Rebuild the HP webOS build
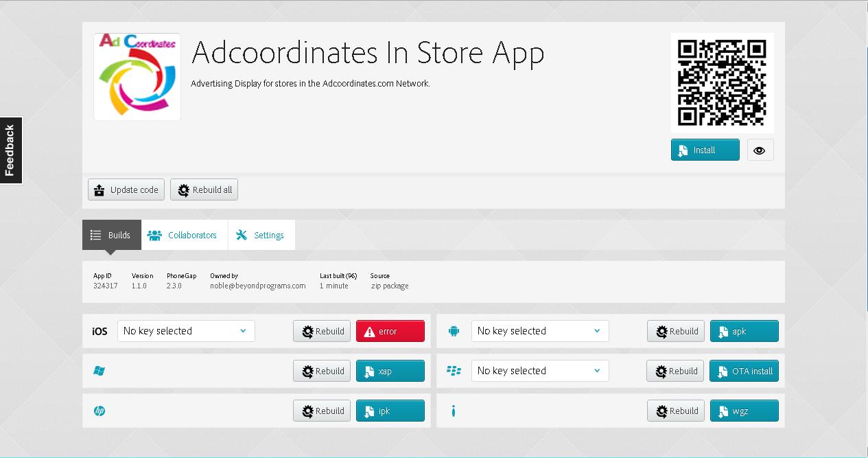This screenshot has width=868, height=458. [322, 411]
